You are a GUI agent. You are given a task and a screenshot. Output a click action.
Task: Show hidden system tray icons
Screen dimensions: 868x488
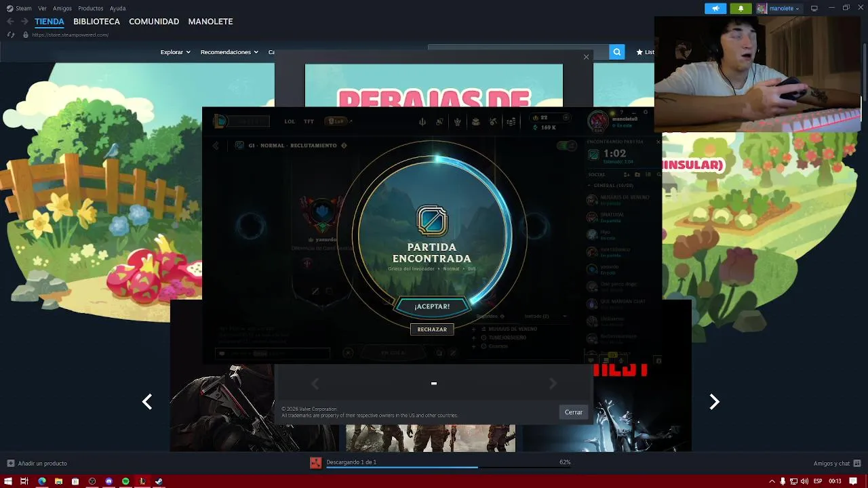coord(771,481)
